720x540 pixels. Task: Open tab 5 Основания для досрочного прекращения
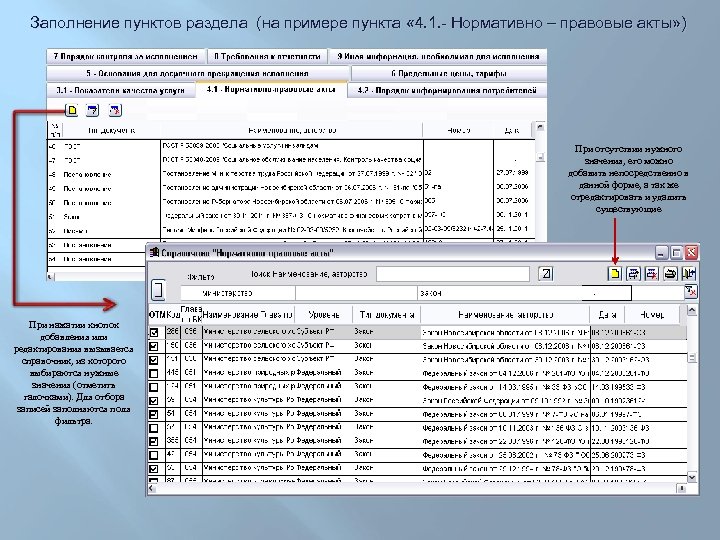tap(198, 73)
